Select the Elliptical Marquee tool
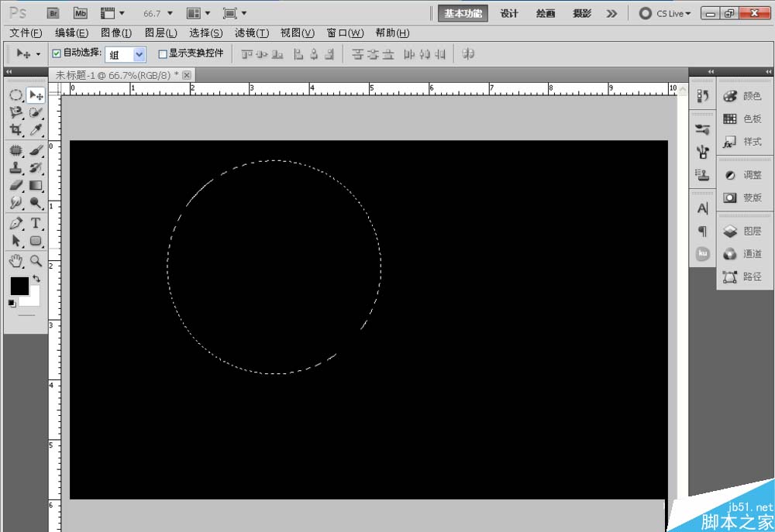Viewport: 775px width, 532px height. (x=16, y=94)
